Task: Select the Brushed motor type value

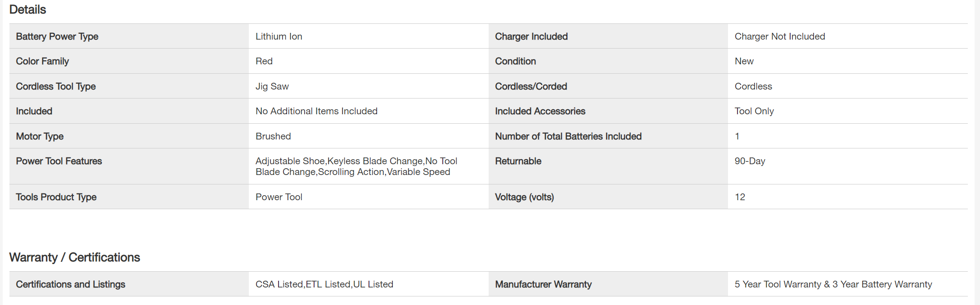Action: point(273,136)
